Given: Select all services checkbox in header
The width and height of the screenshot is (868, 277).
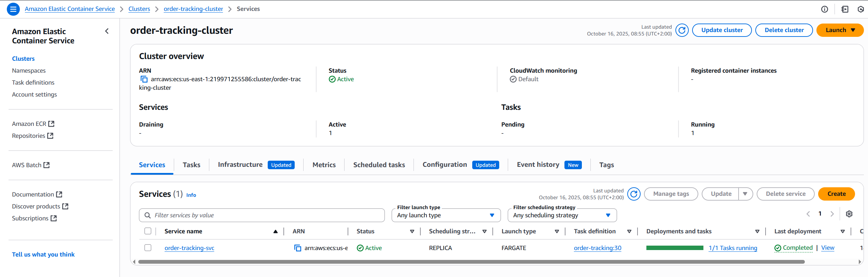Looking at the screenshot, I should [148, 231].
